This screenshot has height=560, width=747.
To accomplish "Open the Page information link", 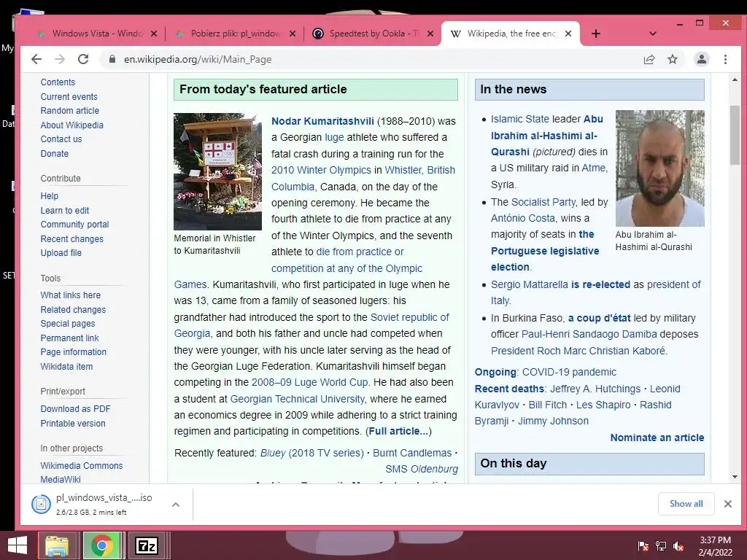I will (x=74, y=352).
